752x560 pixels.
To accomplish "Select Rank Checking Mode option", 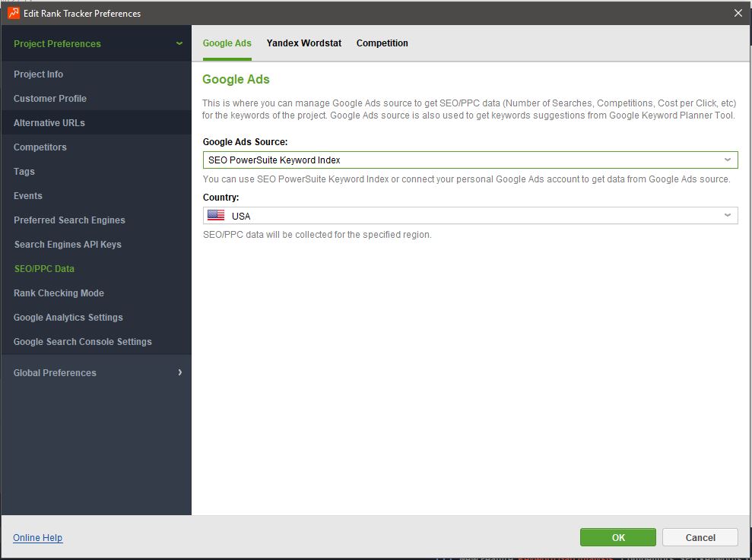I will point(59,293).
